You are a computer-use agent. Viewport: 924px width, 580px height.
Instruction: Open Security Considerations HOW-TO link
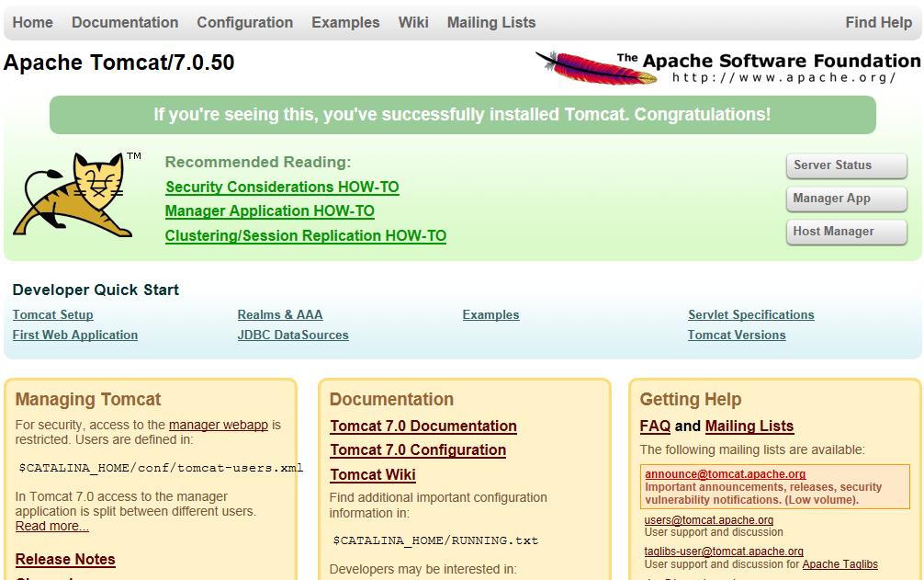pos(282,187)
